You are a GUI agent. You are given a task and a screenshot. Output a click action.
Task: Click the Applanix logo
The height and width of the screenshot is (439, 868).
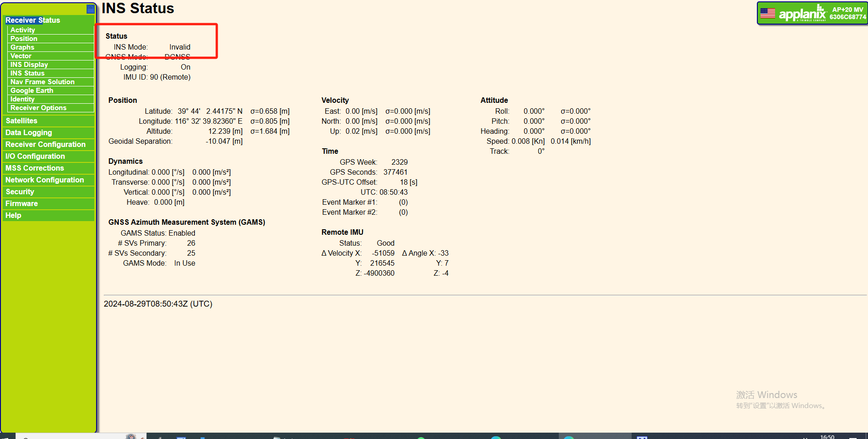(802, 14)
